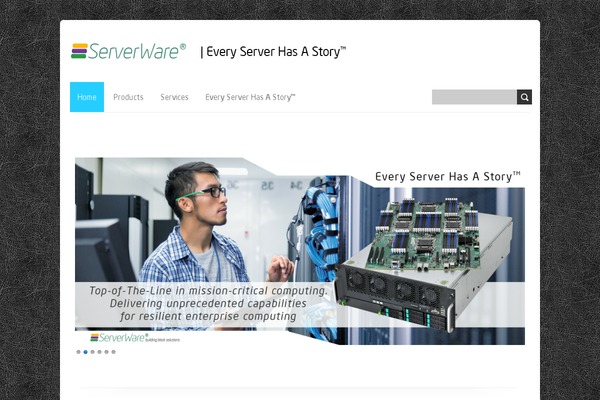
Task: Click the header tagline Every Server Has A Story
Action: click(x=273, y=51)
